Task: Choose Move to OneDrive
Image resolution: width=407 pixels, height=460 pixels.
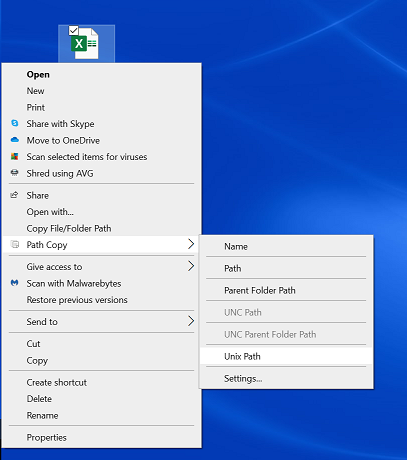Action: (101, 140)
